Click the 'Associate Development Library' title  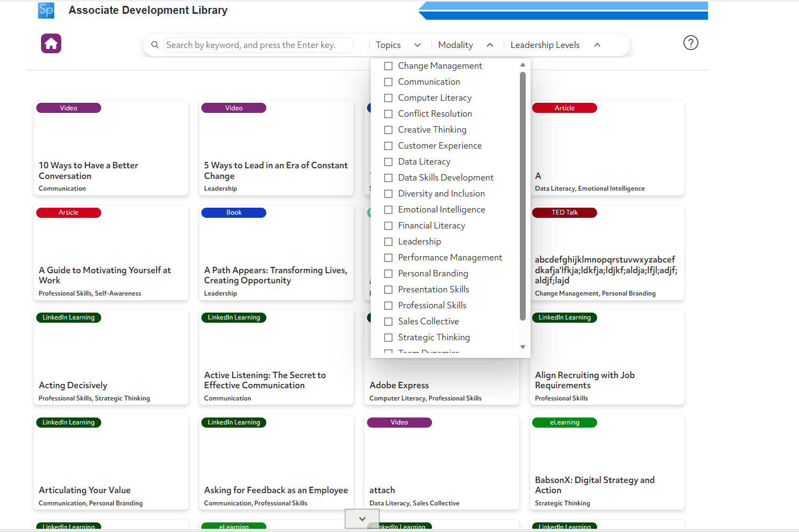148,10
